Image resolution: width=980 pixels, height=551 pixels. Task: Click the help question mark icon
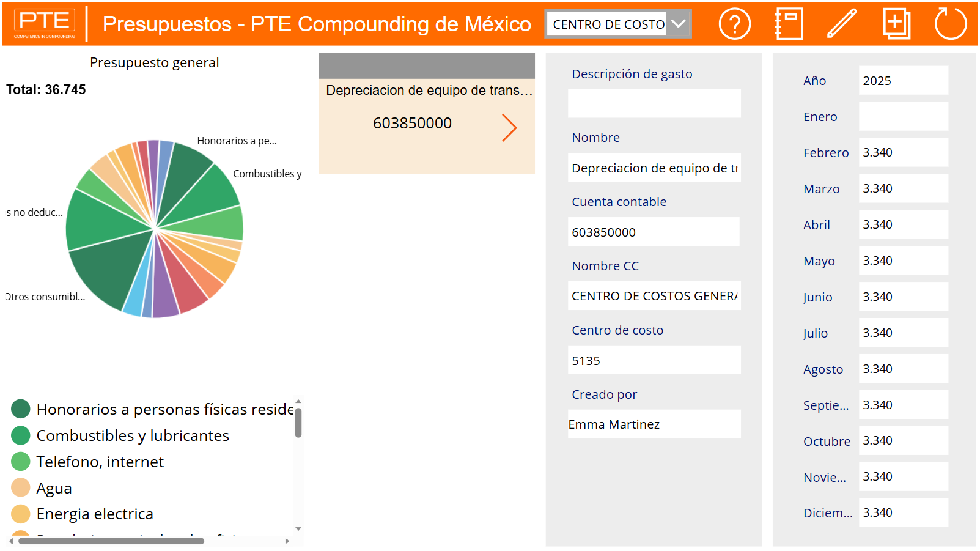[734, 24]
